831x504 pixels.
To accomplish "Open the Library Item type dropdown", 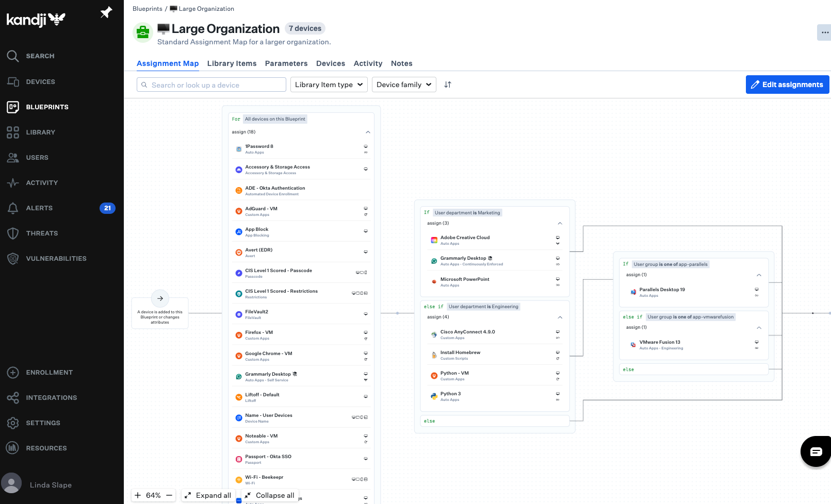I will pyautogui.click(x=329, y=85).
